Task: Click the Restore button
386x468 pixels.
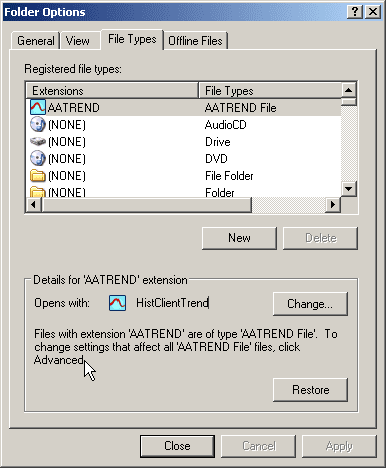Action: pyautogui.click(x=310, y=390)
